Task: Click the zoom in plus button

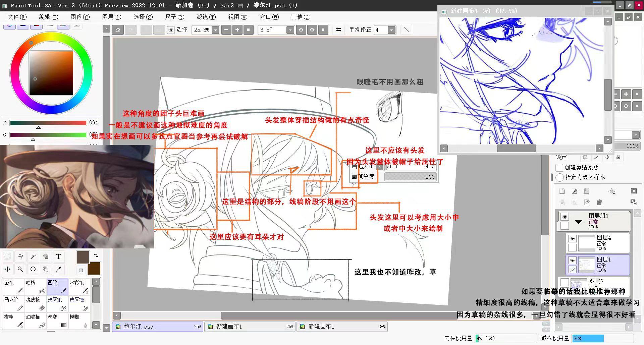Action: (237, 30)
